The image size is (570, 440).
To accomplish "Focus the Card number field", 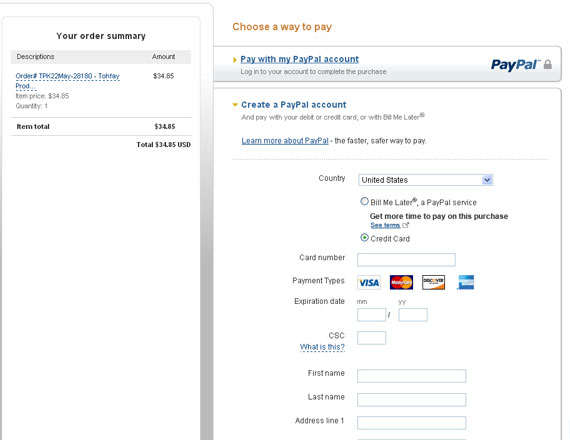I will [406, 260].
